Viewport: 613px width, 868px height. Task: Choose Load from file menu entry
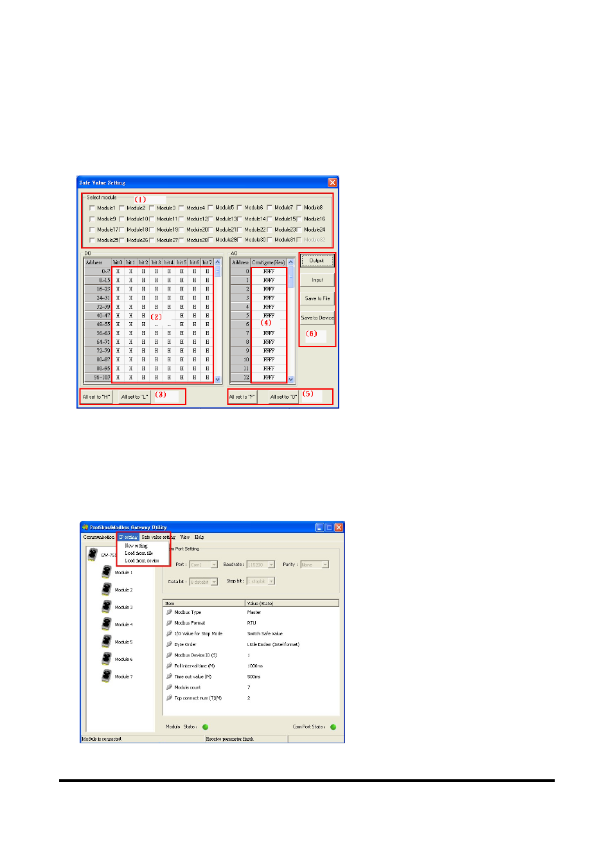(x=139, y=553)
